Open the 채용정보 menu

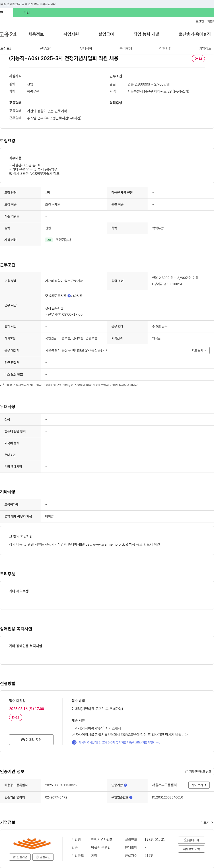click(x=36, y=34)
